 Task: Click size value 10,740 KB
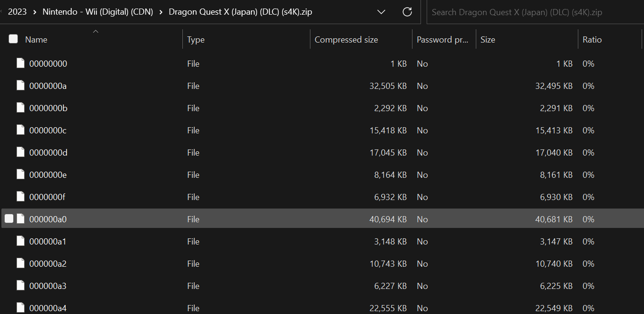pyautogui.click(x=554, y=264)
